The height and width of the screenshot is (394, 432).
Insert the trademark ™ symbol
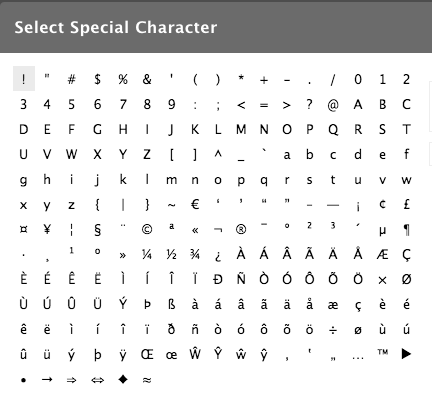click(382, 352)
